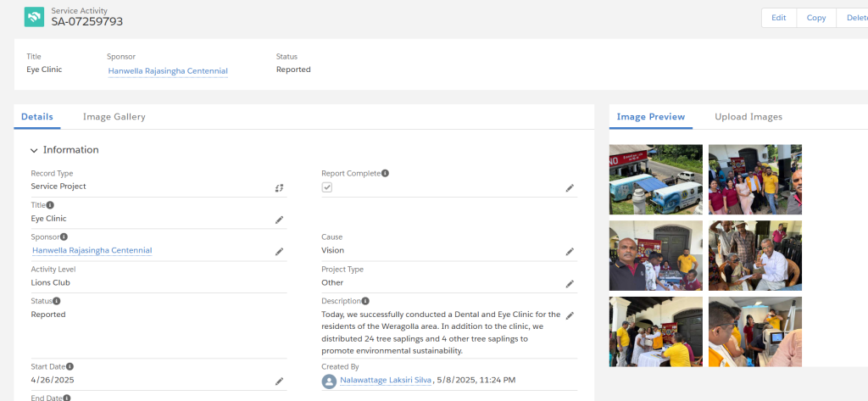This screenshot has height=401, width=868.
Task: Open thumbnail of mobile clinic buses
Action: point(656,180)
